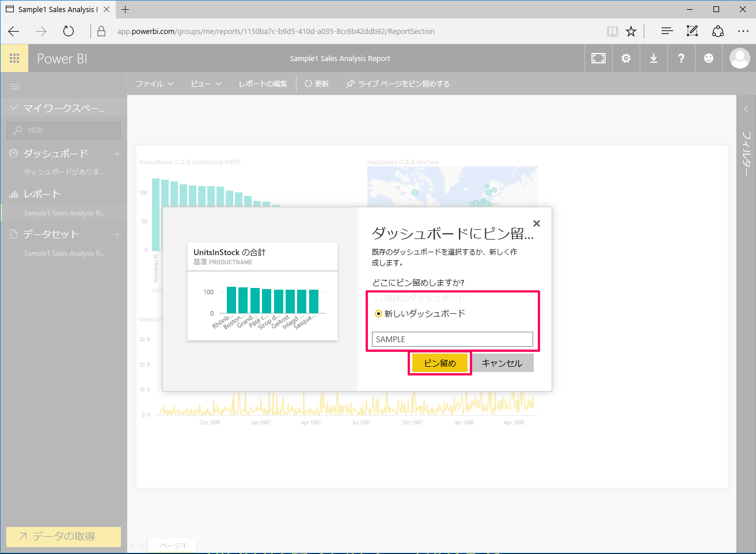Select the existing dashboard radio option
Viewport: 756px width, 554px height.
click(378, 298)
